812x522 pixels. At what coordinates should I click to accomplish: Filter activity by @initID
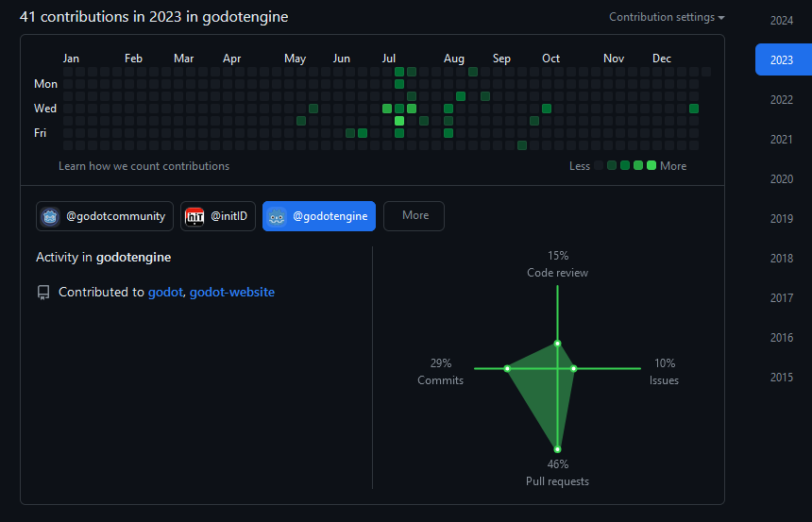pyautogui.click(x=218, y=216)
